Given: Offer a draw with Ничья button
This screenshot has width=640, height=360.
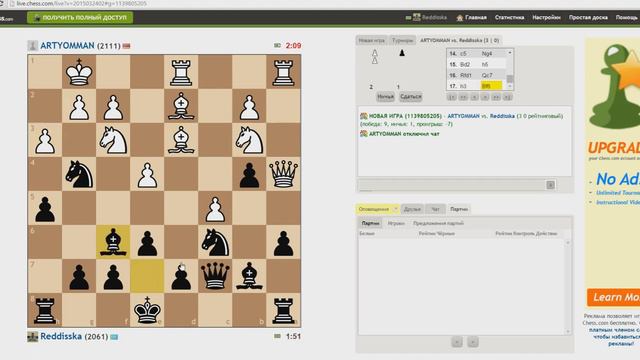Looking at the screenshot, I should (385, 97).
